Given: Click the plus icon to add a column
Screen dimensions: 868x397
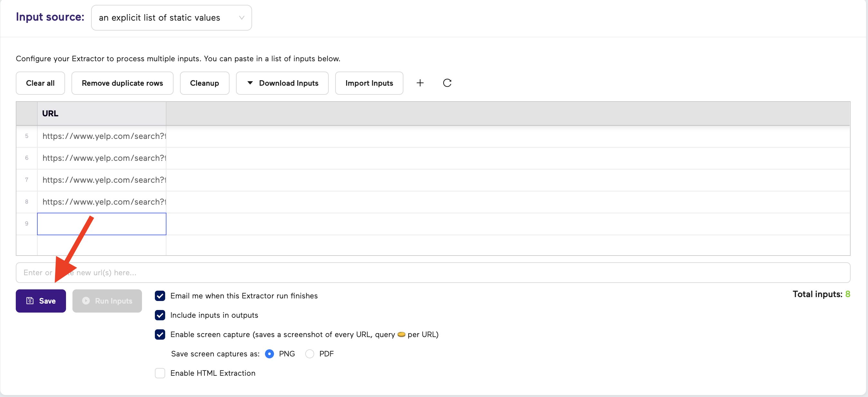Looking at the screenshot, I should tap(420, 83).
